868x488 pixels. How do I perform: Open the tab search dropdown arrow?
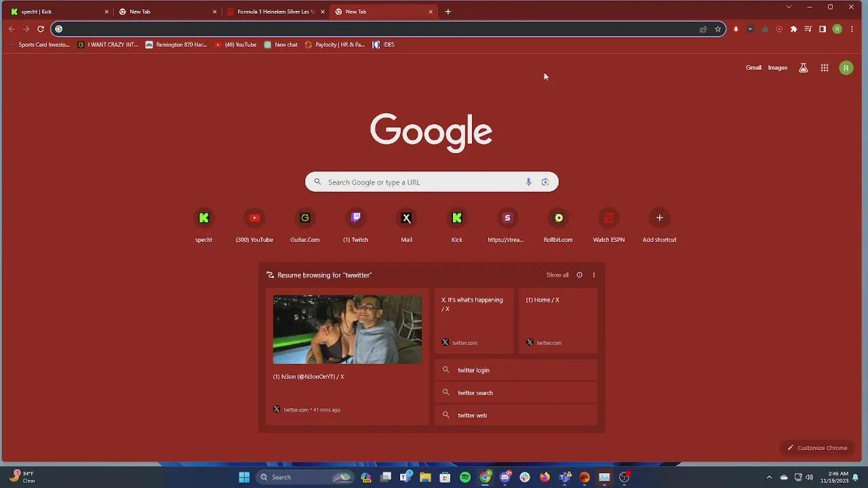point(789,7)
